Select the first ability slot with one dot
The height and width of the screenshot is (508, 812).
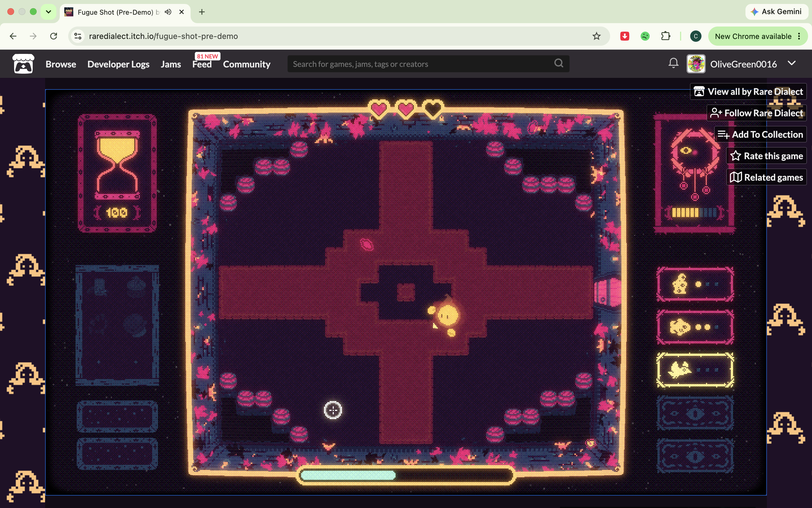pyautogui.click(x=695, y=284)
